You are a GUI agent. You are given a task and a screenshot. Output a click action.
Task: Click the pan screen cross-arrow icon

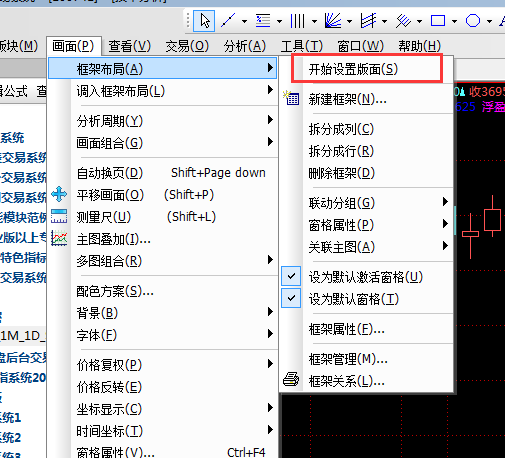(x=59, y=194)
